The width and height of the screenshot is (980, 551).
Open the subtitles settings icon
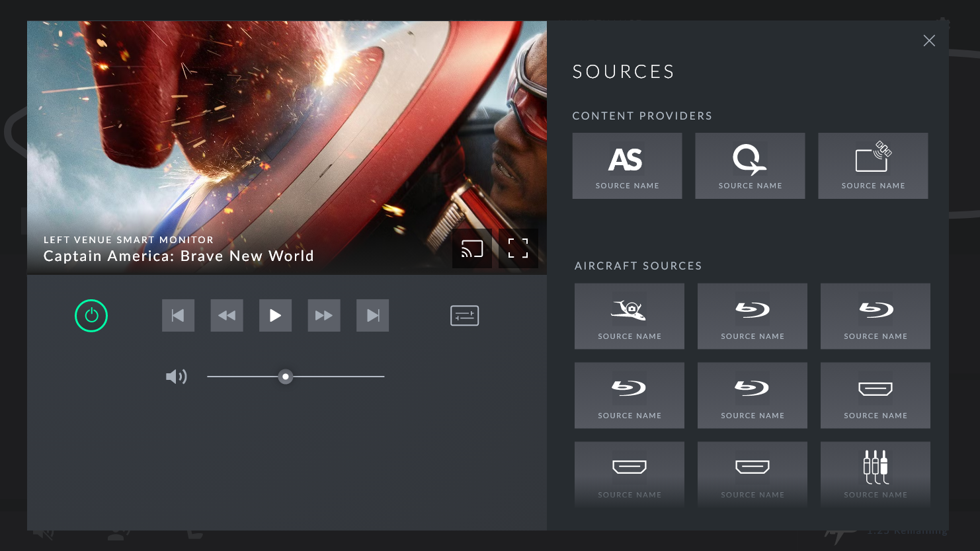[464, 316]
